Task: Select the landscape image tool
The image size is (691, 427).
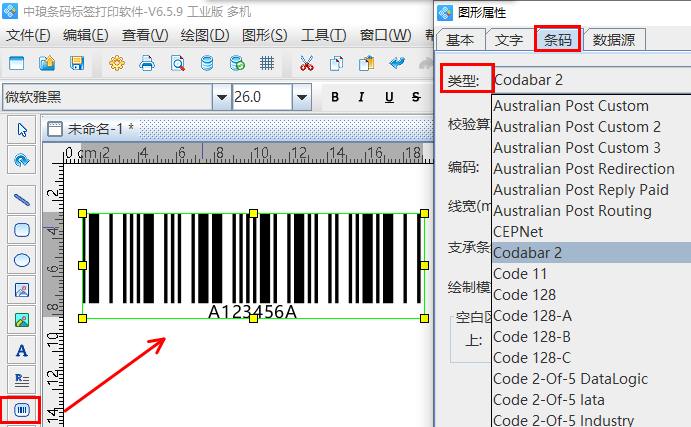Action: (22, 320)
